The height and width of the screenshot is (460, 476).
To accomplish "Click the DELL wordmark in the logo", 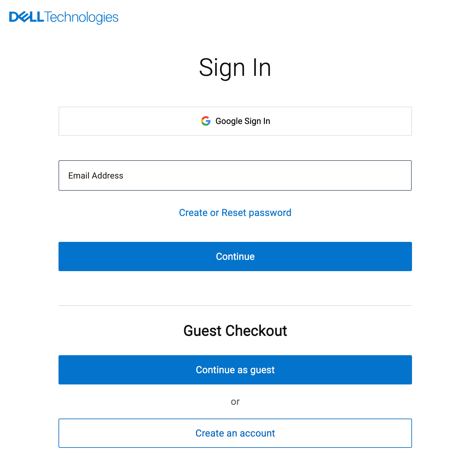I will coord(27,17).
